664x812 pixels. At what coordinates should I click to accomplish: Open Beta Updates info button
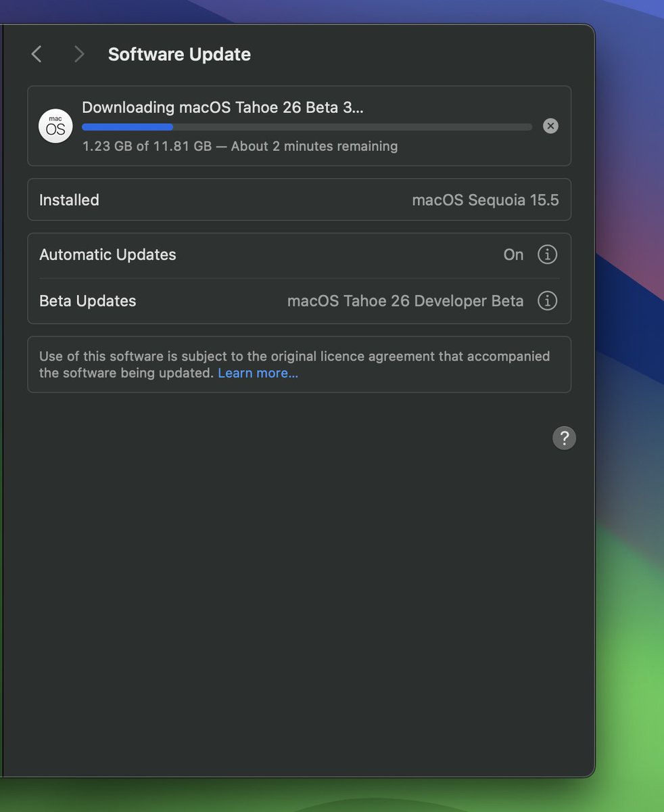coord(547,300)
